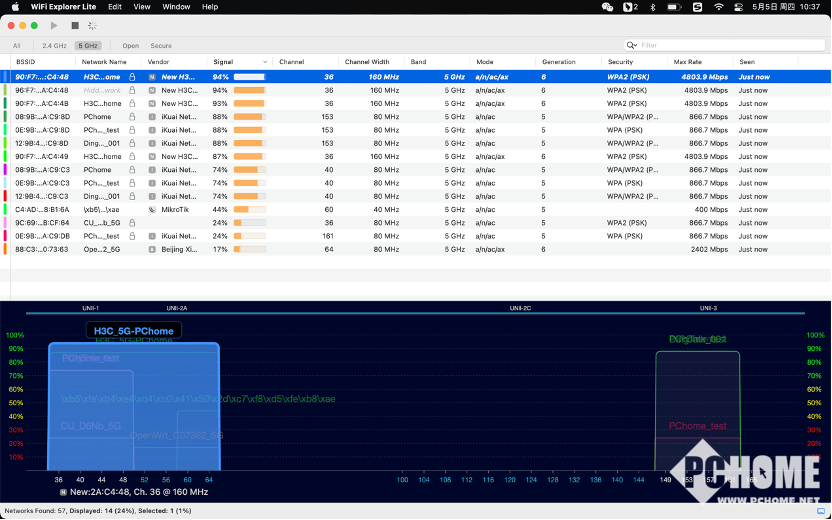Image resolution: width=832 pixels, height=520 pixels.
Task: Sort by Mode column header
Action: [484, 62]
